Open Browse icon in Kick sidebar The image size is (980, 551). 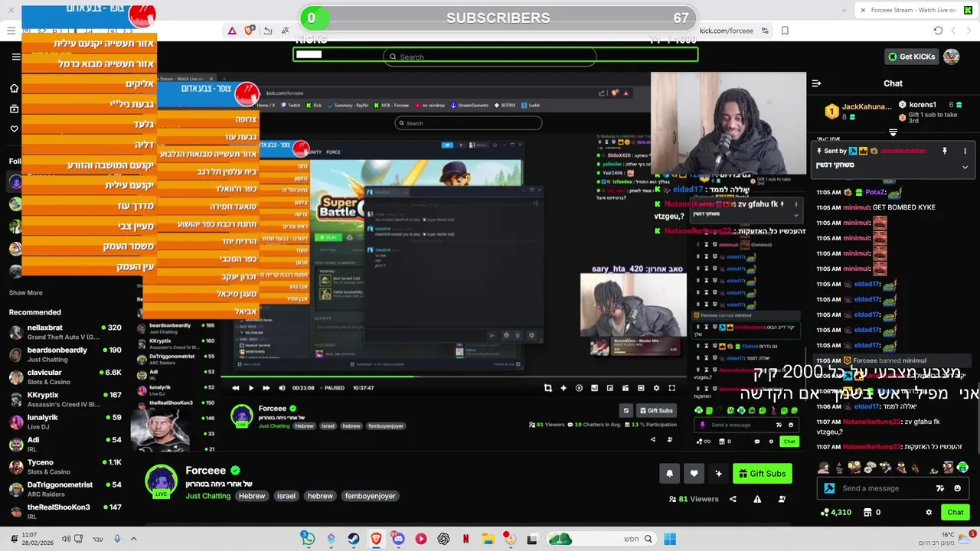[x=14, y=109]
